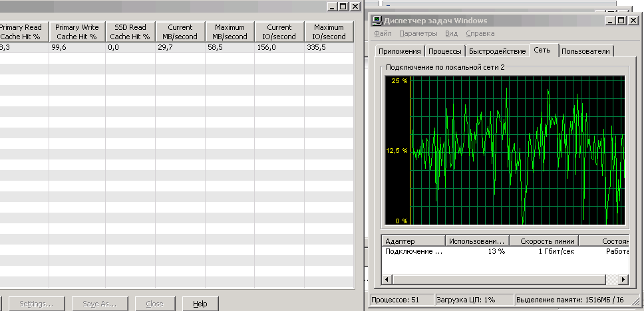Click the Save As... button
Screen dimensions: 644x311
[99, 304]
